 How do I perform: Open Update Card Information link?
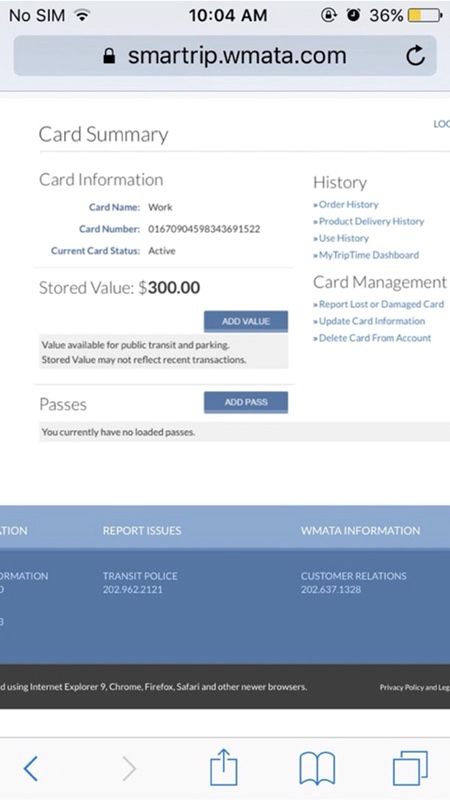tap(369, 321)
